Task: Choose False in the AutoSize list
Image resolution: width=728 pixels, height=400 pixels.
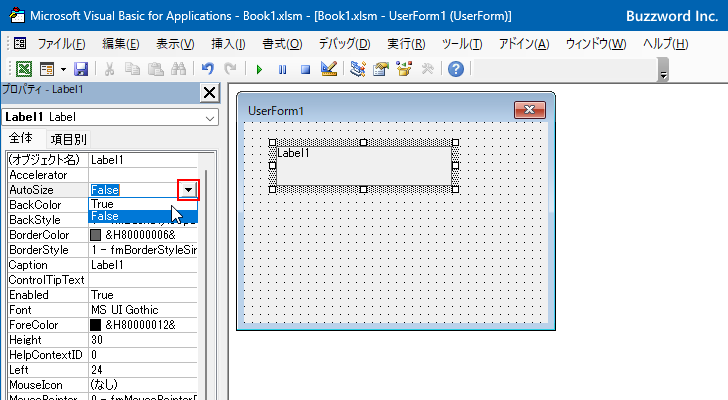Action: pos(143,216)
